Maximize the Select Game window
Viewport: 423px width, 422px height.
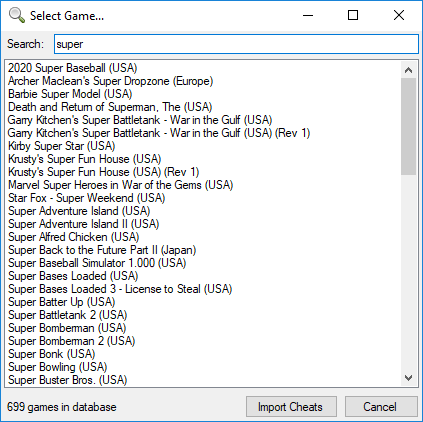click(353, 15)
